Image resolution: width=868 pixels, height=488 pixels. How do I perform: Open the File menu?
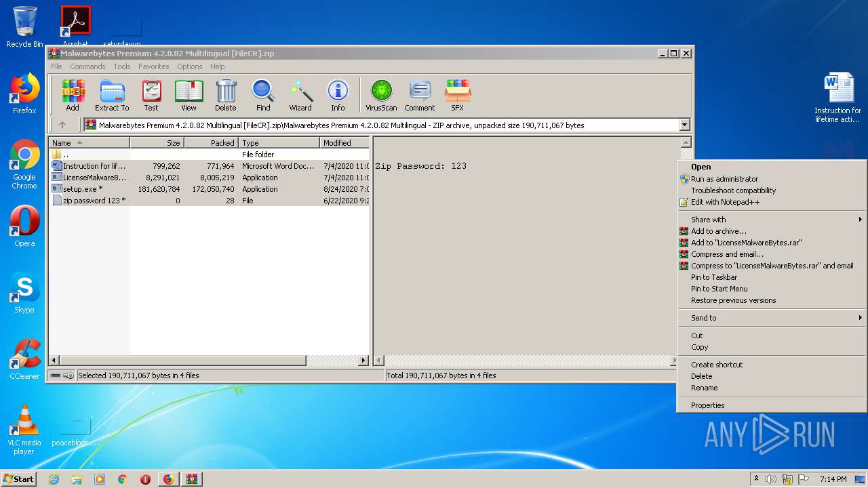point(56,66)
